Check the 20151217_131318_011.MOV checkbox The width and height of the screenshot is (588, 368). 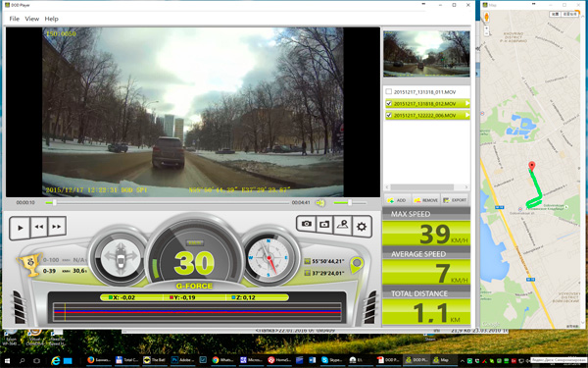click(x=389, y=91)
